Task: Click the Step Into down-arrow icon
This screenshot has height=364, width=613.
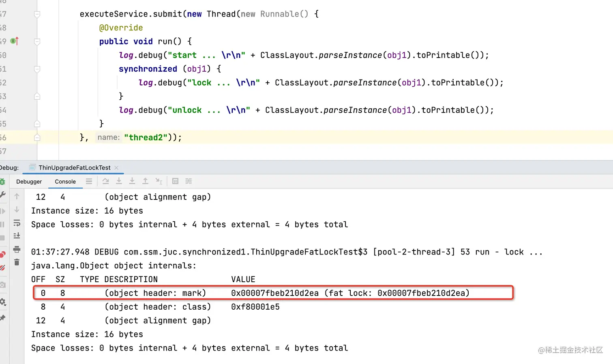Action: (x=119, y=181)
